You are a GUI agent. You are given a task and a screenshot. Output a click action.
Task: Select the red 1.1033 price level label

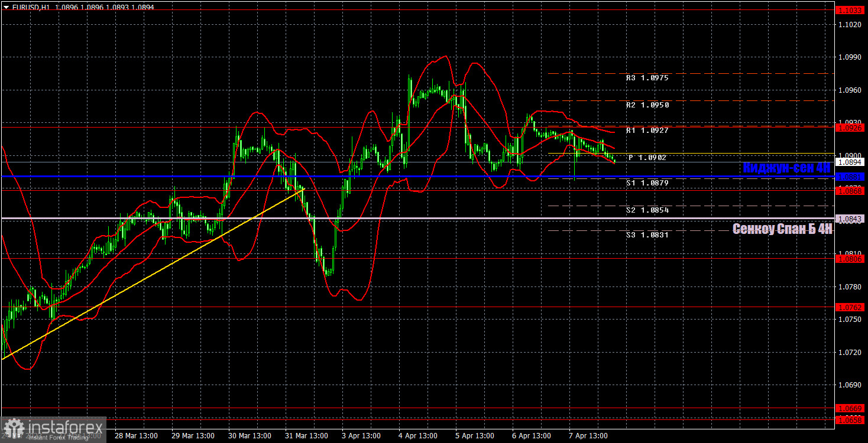[x=850, y=10]
